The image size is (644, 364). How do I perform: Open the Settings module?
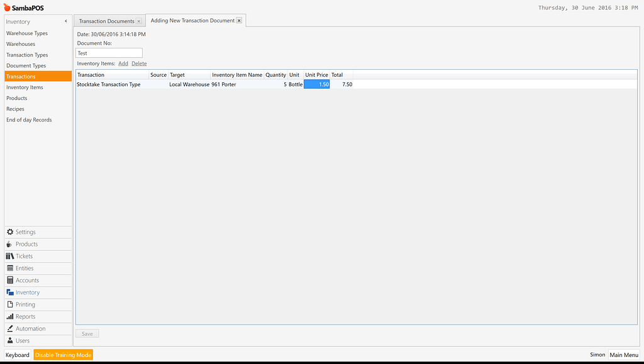click(25, 231)
